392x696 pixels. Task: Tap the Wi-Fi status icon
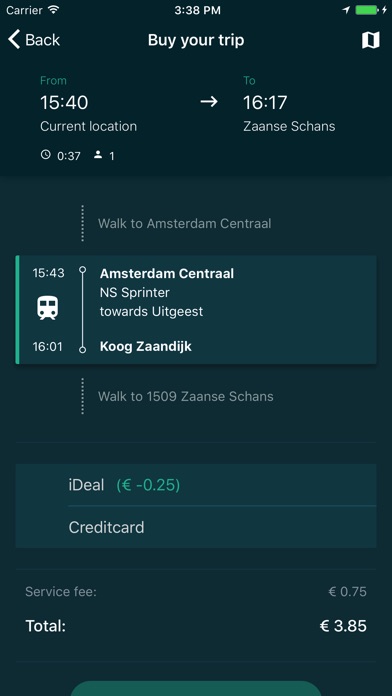pyautogui.click(x=54, y=10)
